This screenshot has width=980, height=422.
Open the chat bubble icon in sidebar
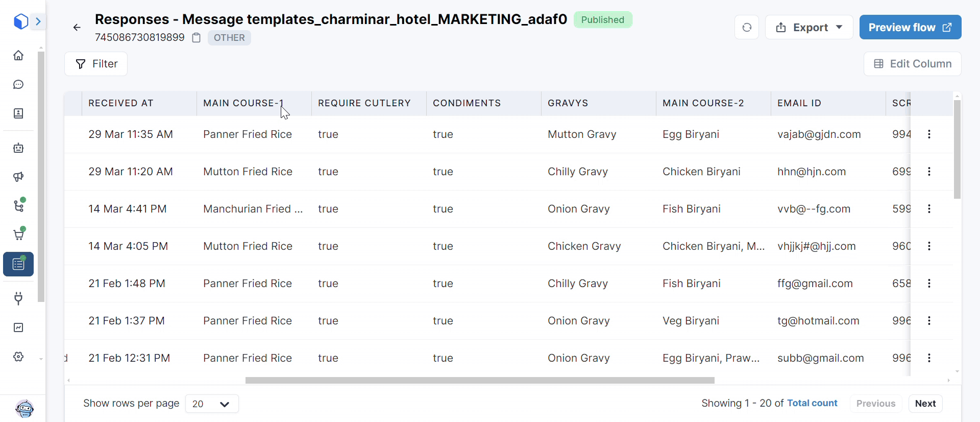pyautogui.click(x=18, y=85)
